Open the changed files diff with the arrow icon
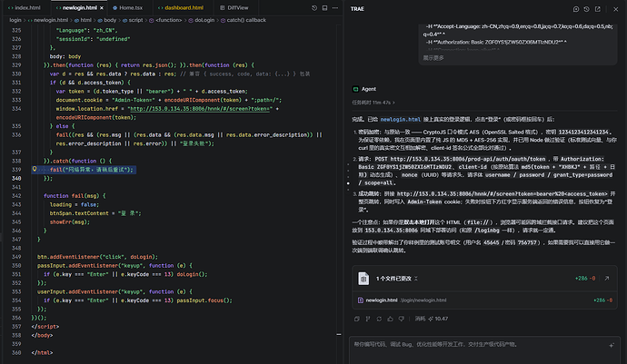 pyautogui.click(x=607, y=279)
